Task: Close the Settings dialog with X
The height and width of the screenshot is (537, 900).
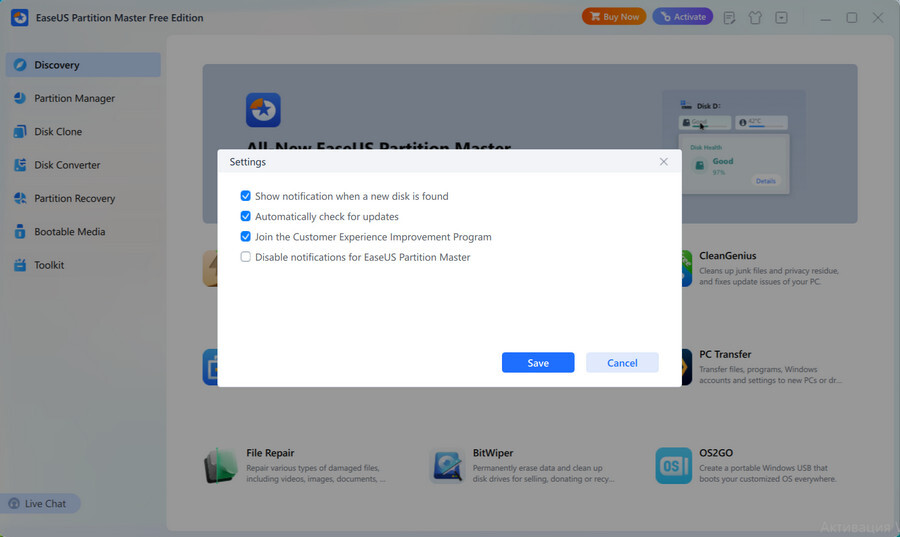Action: [x=664, y=162]
